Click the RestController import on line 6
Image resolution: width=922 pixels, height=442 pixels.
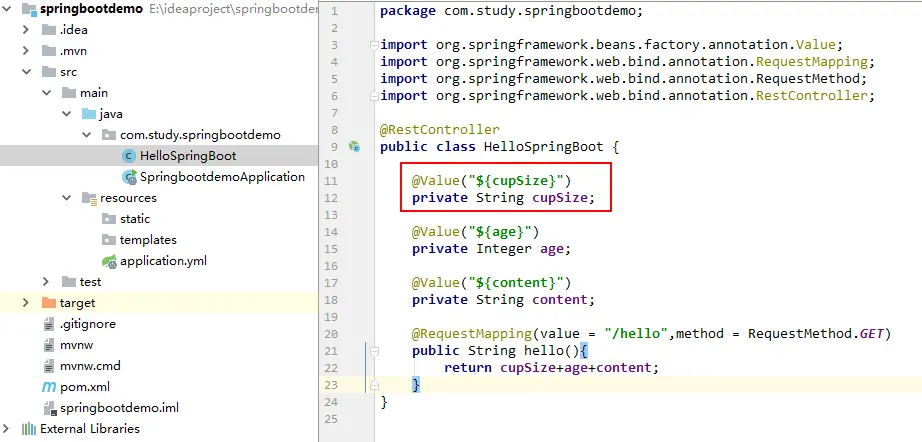tap(627, 95)
